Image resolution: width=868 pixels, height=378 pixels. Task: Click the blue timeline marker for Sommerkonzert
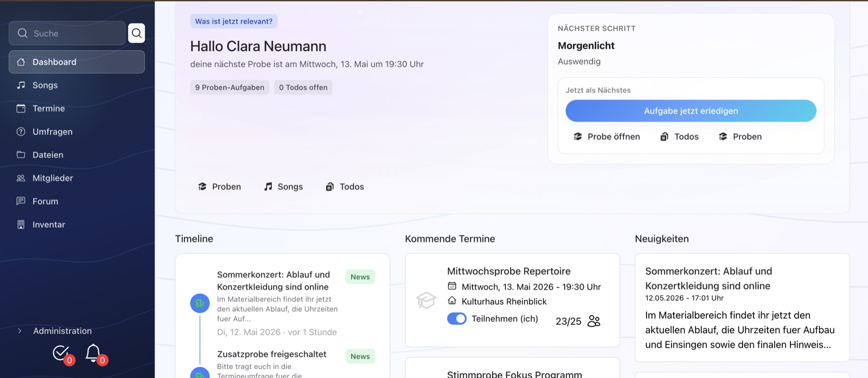click(200, 303)
